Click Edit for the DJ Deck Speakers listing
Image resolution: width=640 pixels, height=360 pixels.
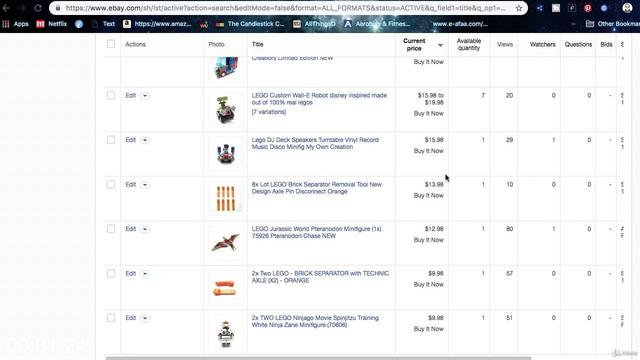[x=131, y=140]
